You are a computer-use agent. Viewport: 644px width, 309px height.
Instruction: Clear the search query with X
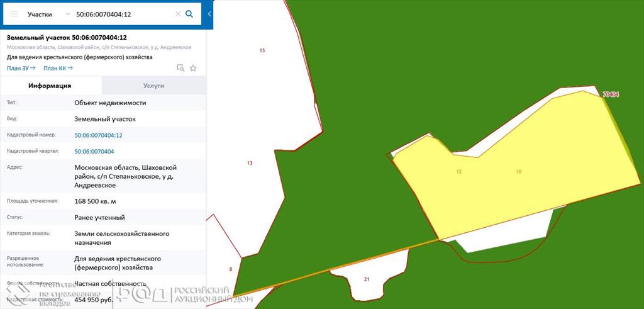click(x=177, y=13)
